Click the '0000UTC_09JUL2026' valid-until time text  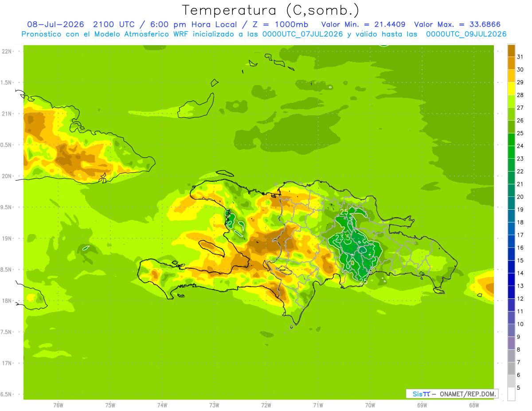466,34
